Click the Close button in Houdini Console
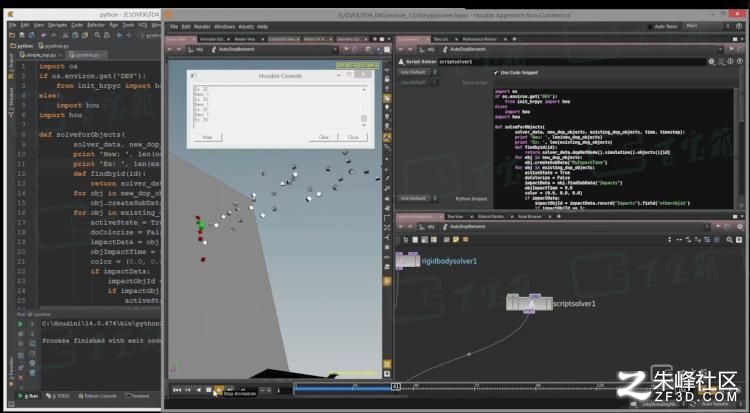Image resolution: width=750 pixels, height=413 pixels. (353, 137)
